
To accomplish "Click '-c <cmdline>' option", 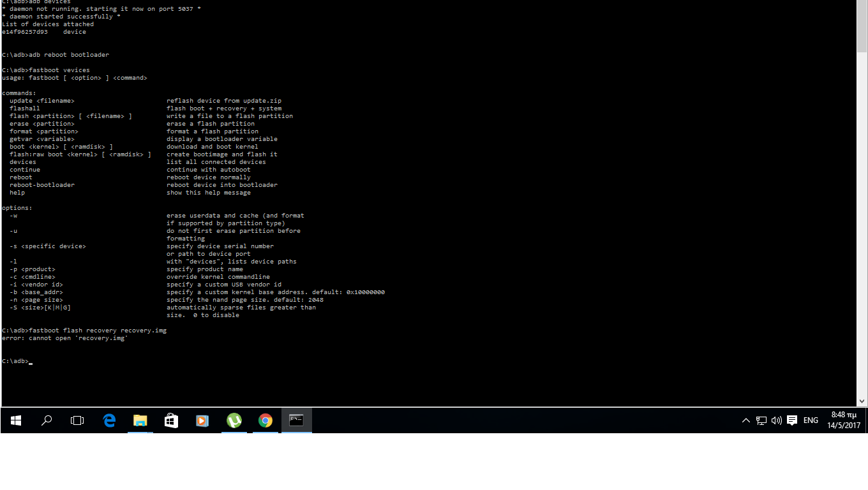I will point(33,277).
